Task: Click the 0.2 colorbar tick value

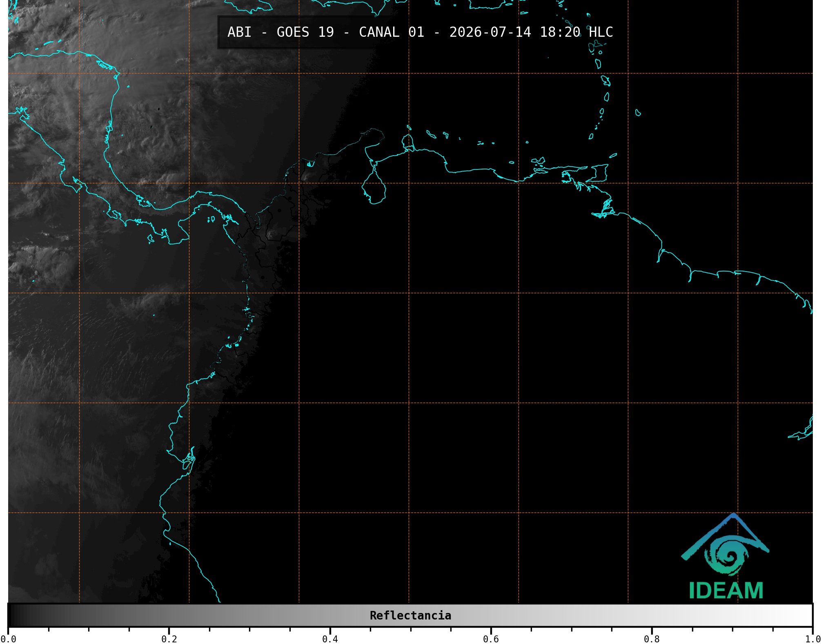Action: (x=169, y=639)
